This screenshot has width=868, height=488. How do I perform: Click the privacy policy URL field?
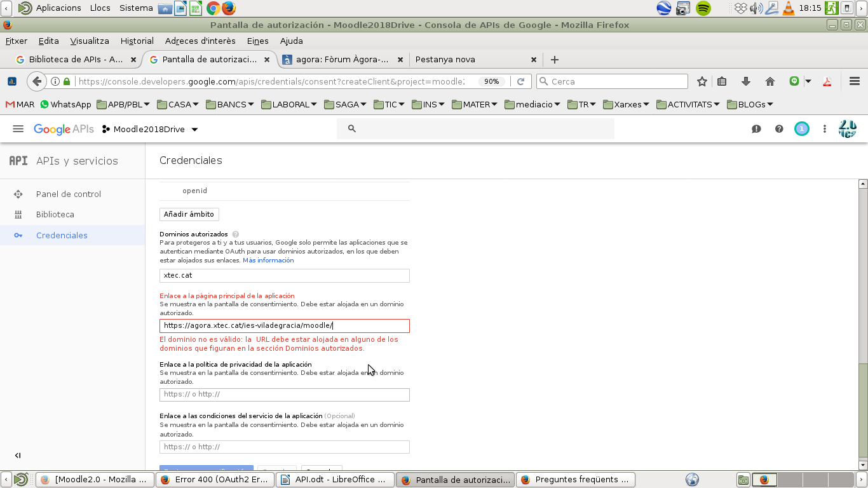(284, 395)
